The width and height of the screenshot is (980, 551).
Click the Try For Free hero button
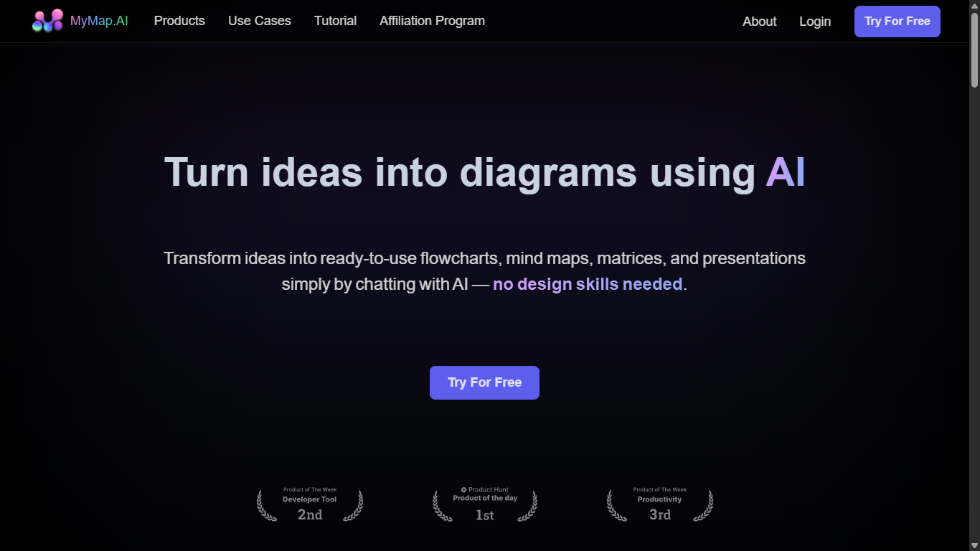484,382
